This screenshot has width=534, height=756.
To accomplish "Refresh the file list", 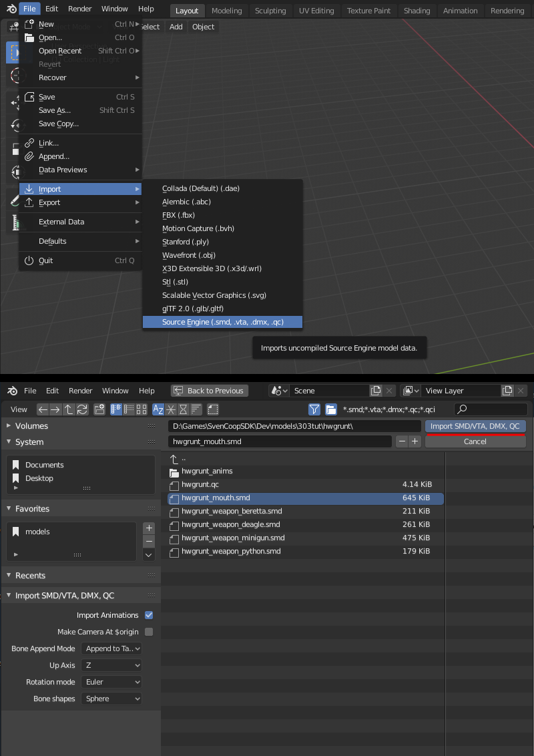I will [82, 409].
